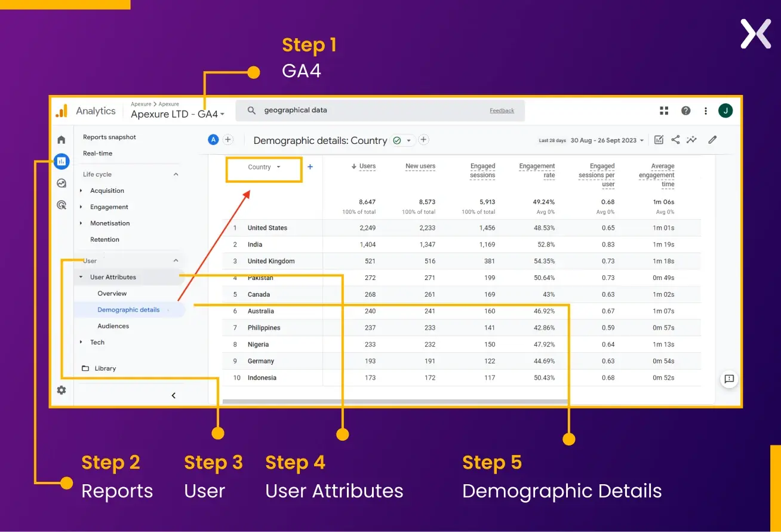
Task: Open the Home icon in sidebar
Action: tap(62, 140)
